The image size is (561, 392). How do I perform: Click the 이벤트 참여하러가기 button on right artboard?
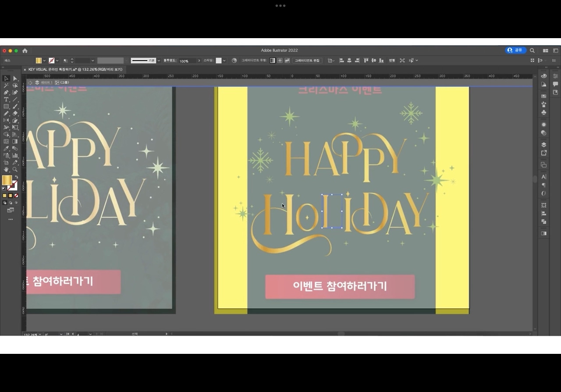click(340, 287)
